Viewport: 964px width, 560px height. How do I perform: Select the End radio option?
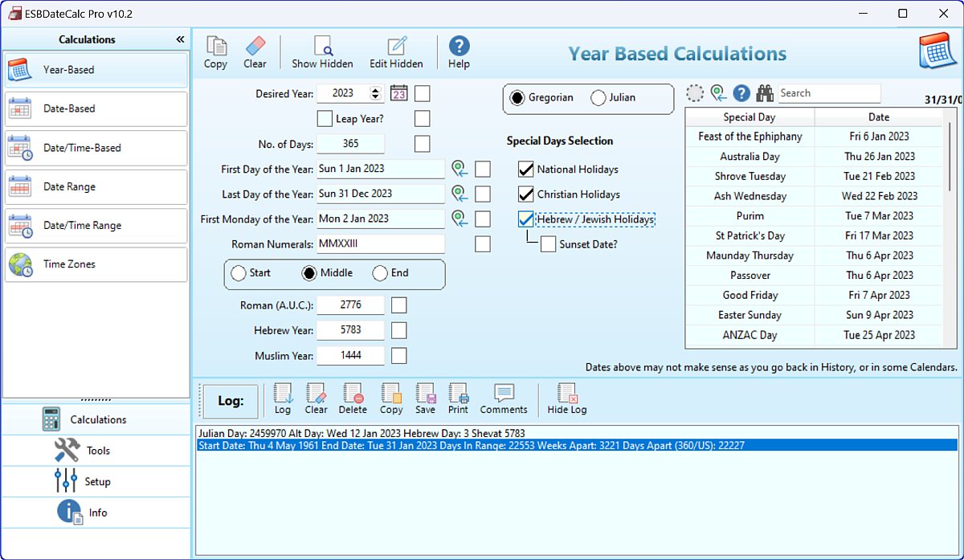381,273
